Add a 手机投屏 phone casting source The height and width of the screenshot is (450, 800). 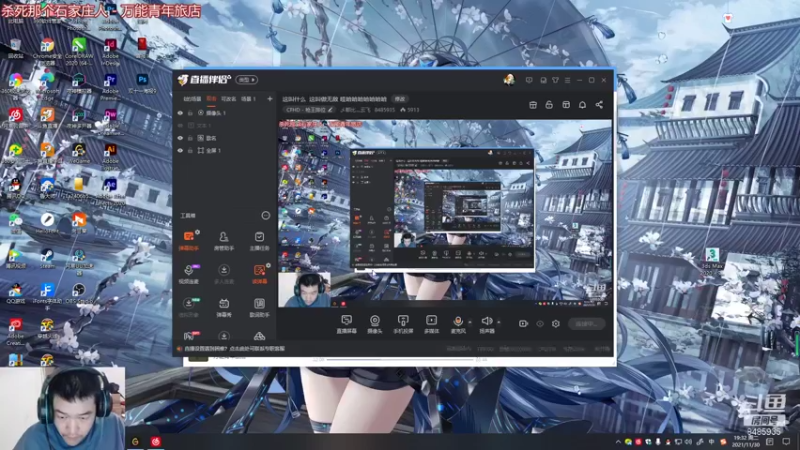pos(403,324)
